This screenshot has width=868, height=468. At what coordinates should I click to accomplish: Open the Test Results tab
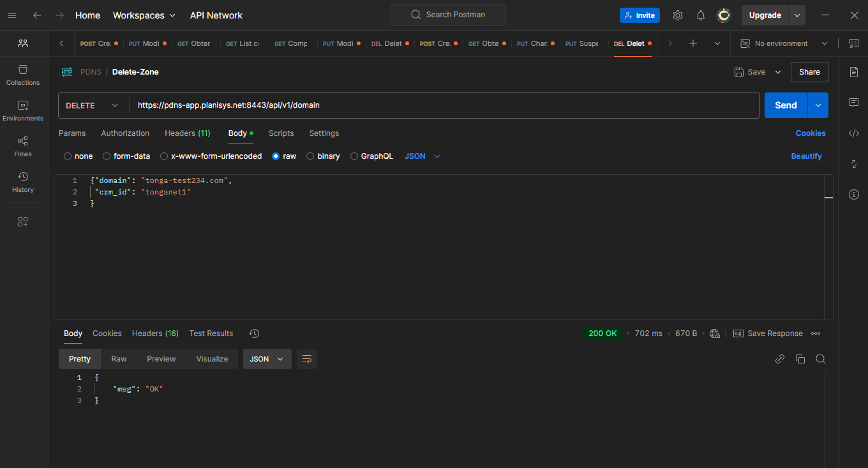click(211, 333)
